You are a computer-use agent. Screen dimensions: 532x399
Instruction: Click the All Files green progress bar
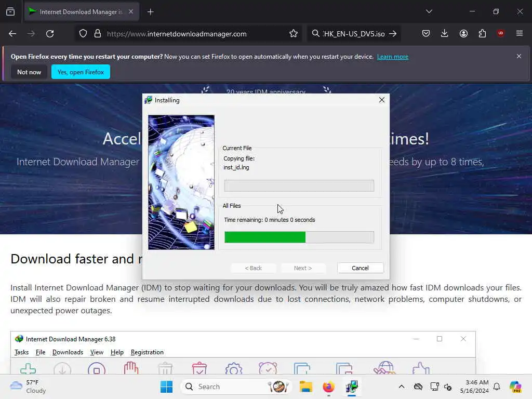pyautogui.click(x=299, y=237)
